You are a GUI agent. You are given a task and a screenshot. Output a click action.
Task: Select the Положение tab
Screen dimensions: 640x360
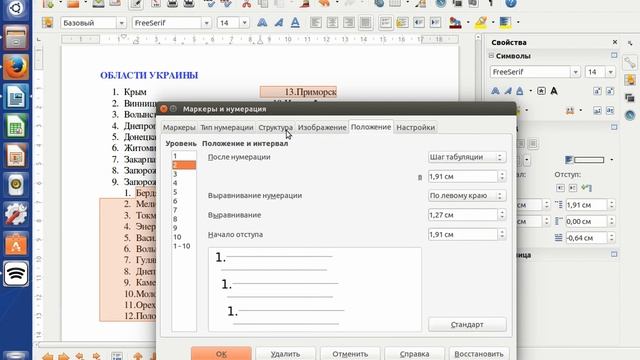(x=371, y=127)
